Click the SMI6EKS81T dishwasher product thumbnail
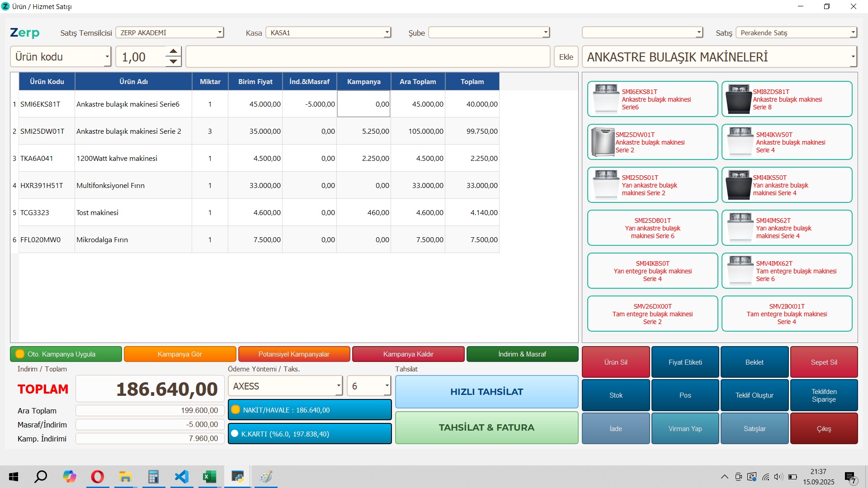The width and height of the screenshot is (868, 488). (606, 99)
